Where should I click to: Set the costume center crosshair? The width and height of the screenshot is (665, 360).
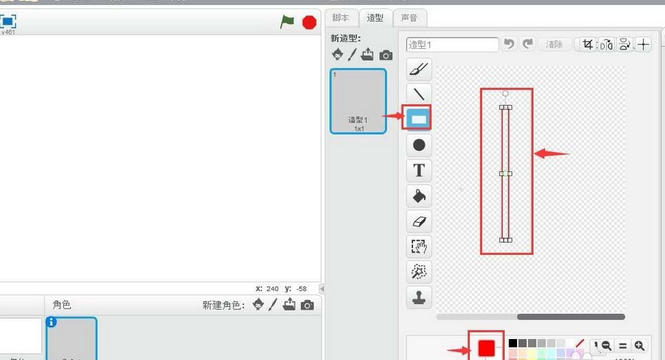pyautogui.click(x=643, y=45)
